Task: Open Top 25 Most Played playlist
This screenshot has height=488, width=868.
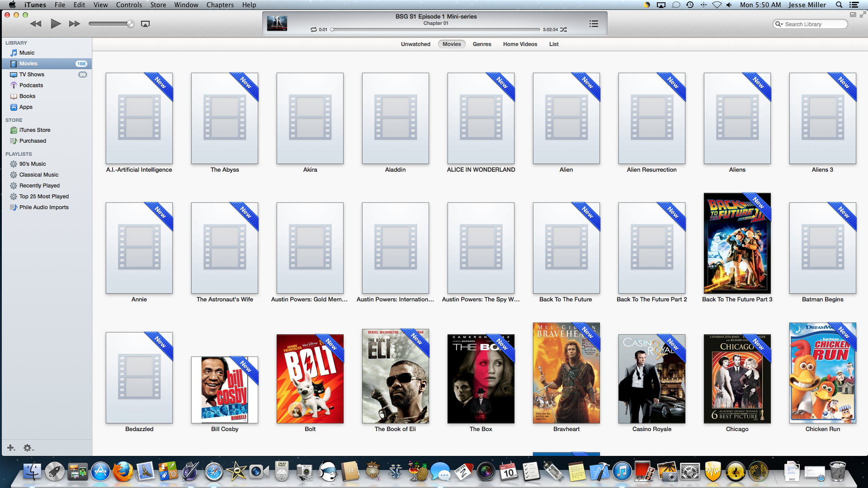Action: (x=44, y=197)
